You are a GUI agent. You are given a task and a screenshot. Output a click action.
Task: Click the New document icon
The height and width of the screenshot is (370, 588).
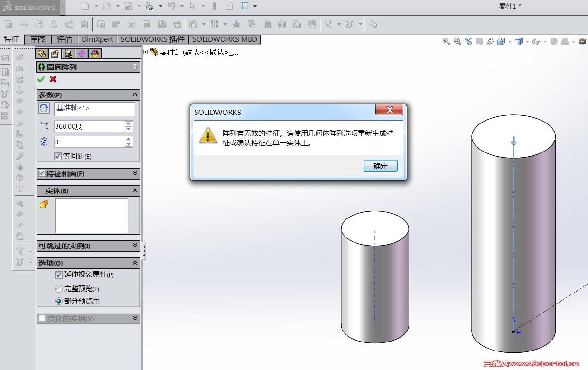tap(85, 6)
